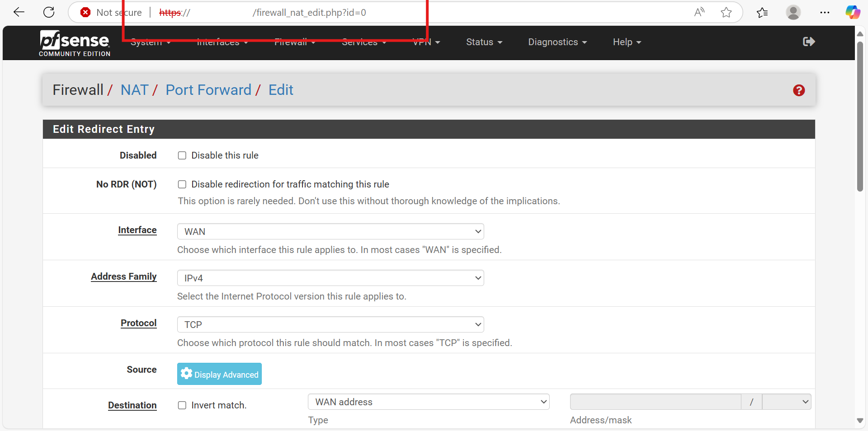The height and width of the screenshot is (431, 868).
Task: Enable Disable redirection for traffic checkbox
Action: pyautogui.click(x=182, y=184)
